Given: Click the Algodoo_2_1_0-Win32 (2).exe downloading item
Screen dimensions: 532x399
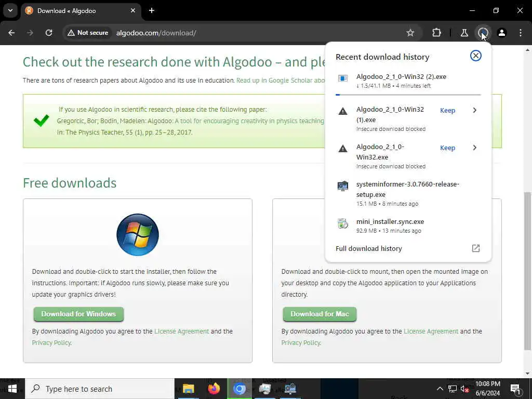Looking at the screenshot, I should pyautogui.click(x=408, y=81).
